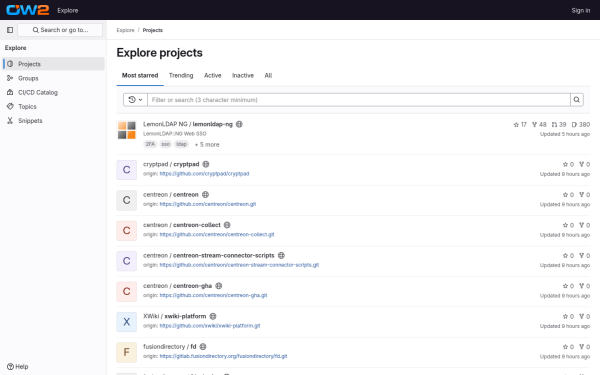Viewport: 600px width, 375px height.
Task: Click the fork icon on centreon-collect row
Action: pos(581,225)
